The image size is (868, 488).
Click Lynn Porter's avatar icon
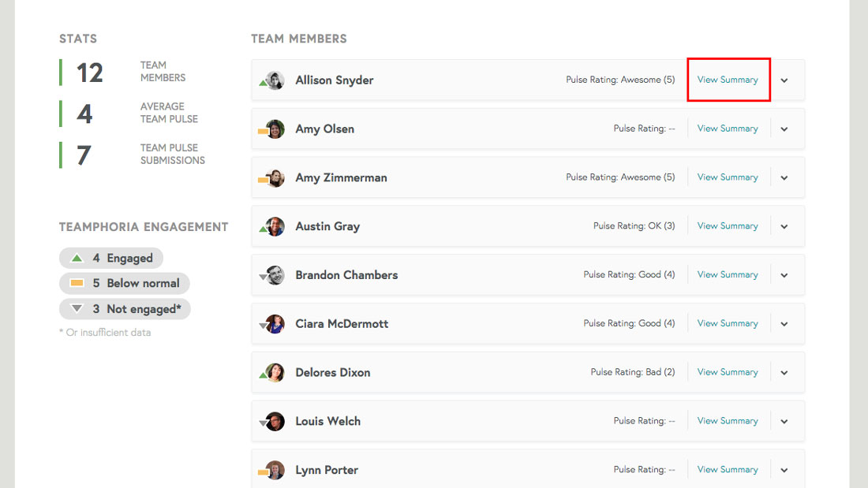275,471
